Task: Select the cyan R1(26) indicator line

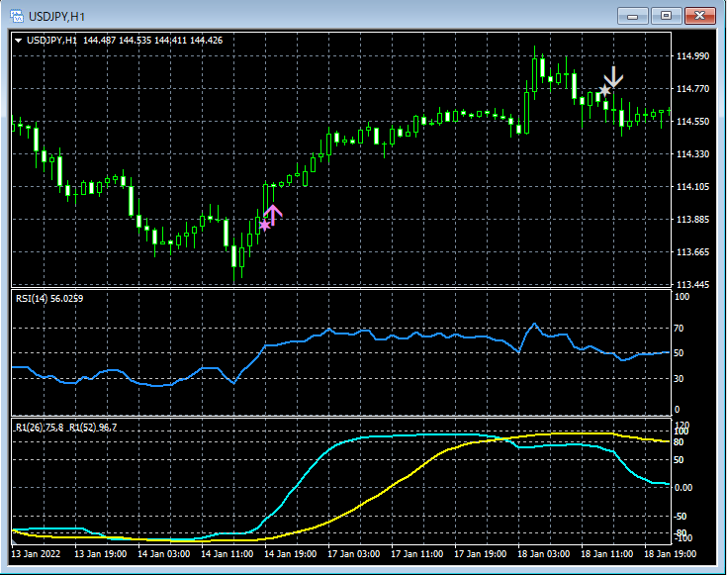Action: 297,485
